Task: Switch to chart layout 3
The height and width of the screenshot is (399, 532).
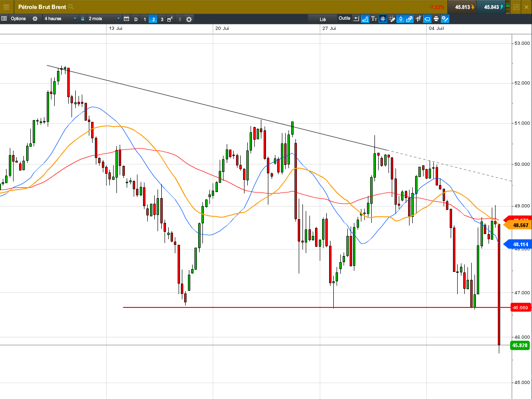Action: [x=162, y=19]
